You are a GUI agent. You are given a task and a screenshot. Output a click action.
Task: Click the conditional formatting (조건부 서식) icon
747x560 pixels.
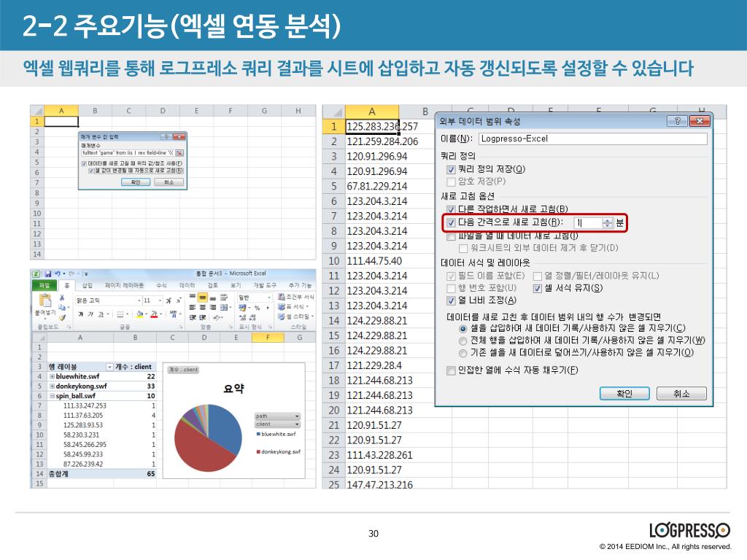tap(282, 297)
